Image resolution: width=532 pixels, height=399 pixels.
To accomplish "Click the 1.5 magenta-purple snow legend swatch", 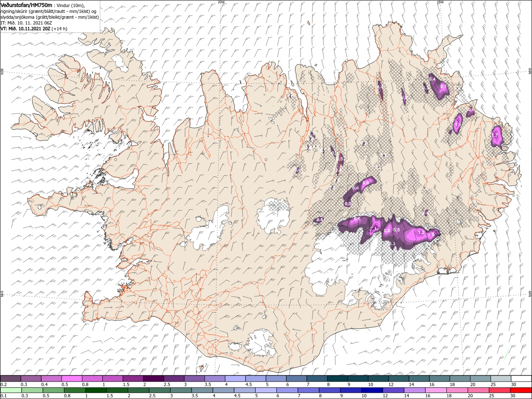I will [x=133, y=379].
